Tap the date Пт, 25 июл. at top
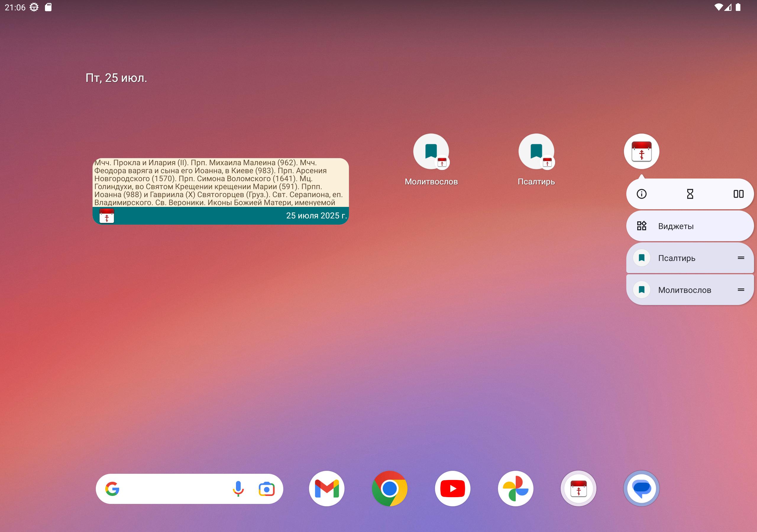The height and width of the screenshot is (532, 757). pyautogui.click(x=116, y=78)
